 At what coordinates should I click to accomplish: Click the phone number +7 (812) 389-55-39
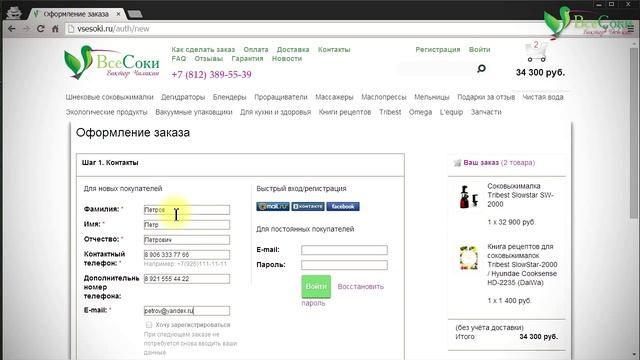click(x=211, y=74)
